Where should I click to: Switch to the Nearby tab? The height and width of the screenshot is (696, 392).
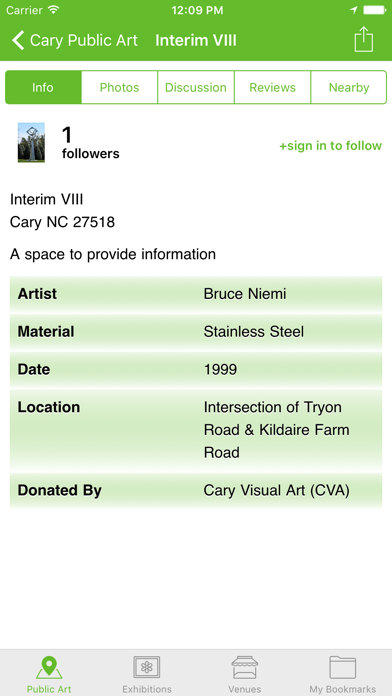coord(349,87)
